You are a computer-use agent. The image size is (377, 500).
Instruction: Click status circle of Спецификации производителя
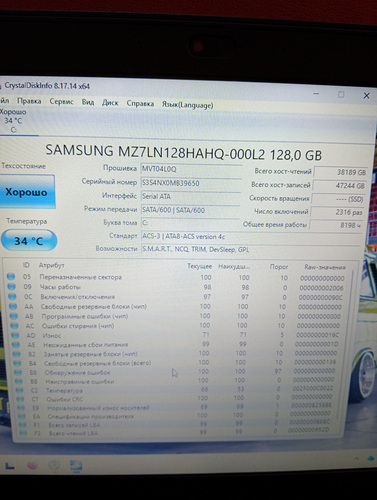pos(22,416)
